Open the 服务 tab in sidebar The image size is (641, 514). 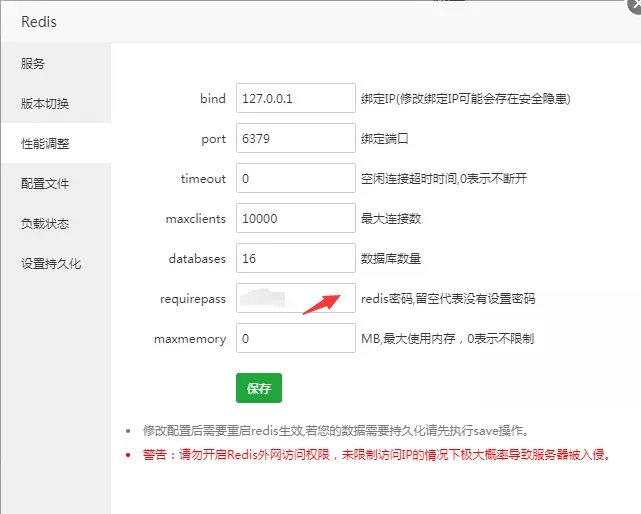[x=33, y=64]
